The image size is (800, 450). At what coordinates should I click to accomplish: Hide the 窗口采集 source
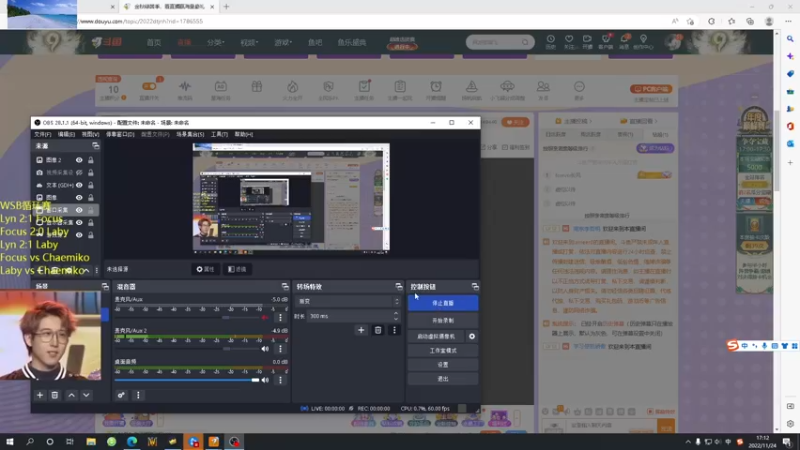click(79, 210)
